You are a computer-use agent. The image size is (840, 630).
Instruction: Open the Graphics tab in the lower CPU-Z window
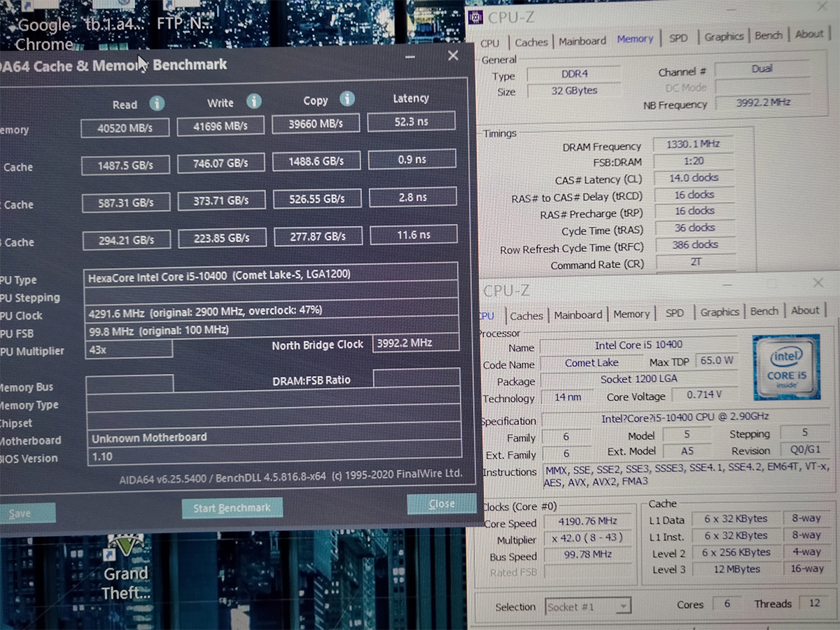click(720, 312)
